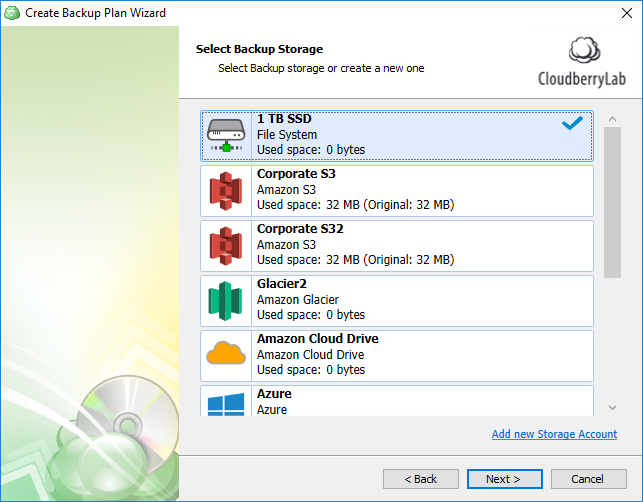Proceed with the Next button

[504, 479]
